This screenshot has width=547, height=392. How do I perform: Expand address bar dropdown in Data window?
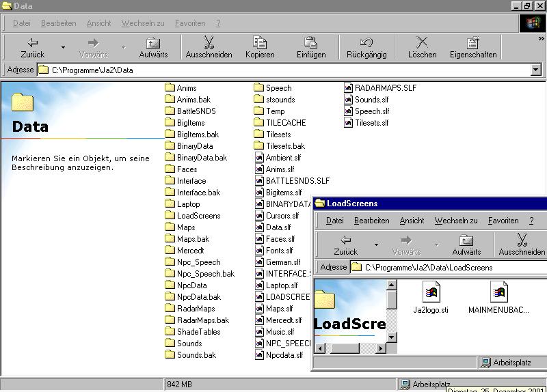click(536, 70)
